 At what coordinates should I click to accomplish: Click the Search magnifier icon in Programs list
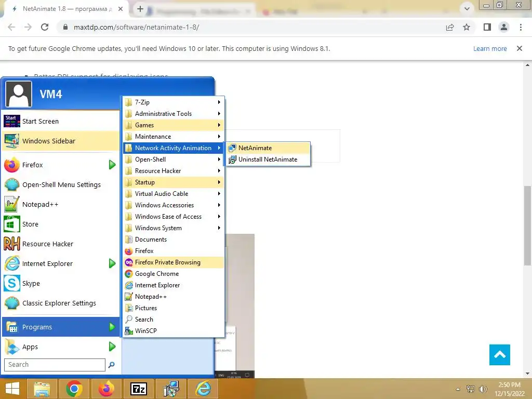(129, 320)
